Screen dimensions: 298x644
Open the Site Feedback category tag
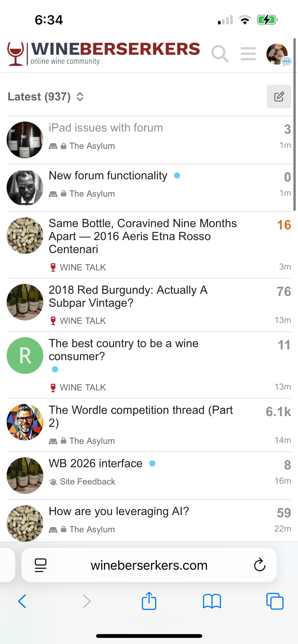[x=87, y=481]
